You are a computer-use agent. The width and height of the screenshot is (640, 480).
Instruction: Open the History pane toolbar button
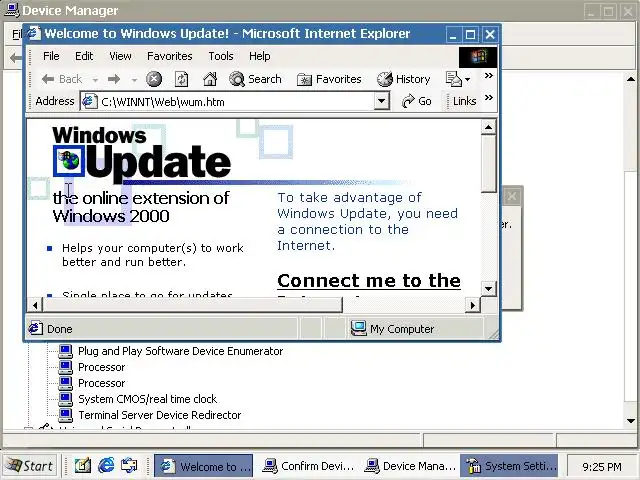(403, 79)
